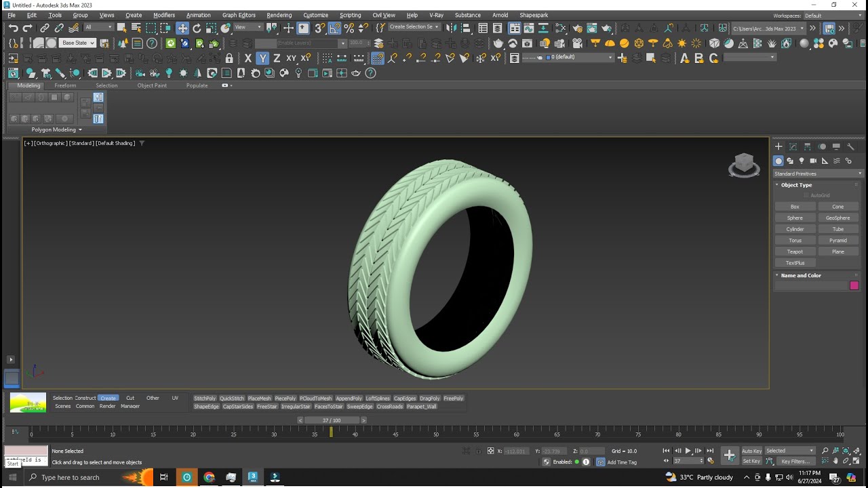Viewport: 868px width, 488px height.
Task: Open the Create Selection Set dropdown
Action: tap(414, 27)
